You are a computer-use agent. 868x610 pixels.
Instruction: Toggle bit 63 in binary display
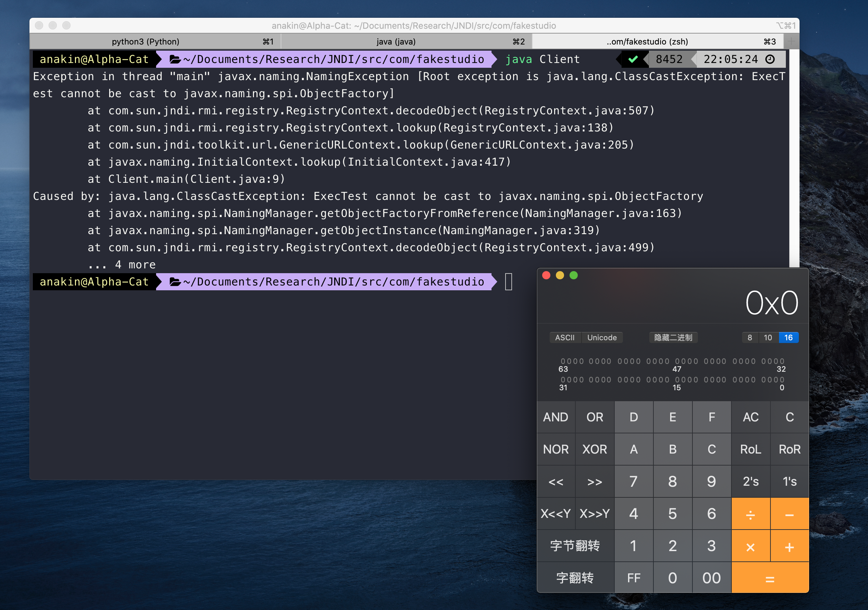pyautogui.click(x=563, y=361)
